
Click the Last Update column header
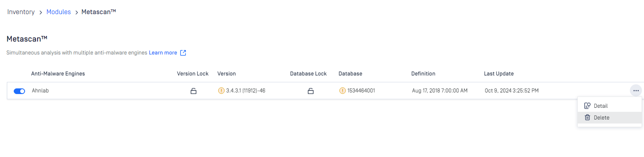(x=499, y=74)
